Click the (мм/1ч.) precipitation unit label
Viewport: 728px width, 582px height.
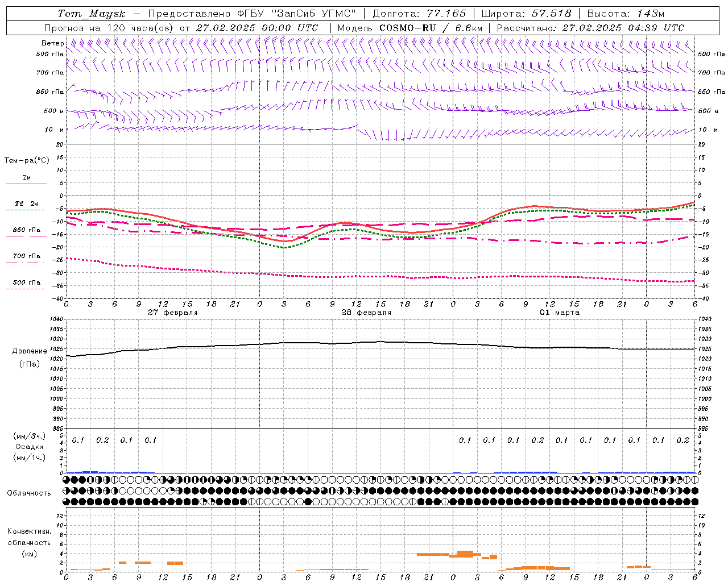point(29,458)
